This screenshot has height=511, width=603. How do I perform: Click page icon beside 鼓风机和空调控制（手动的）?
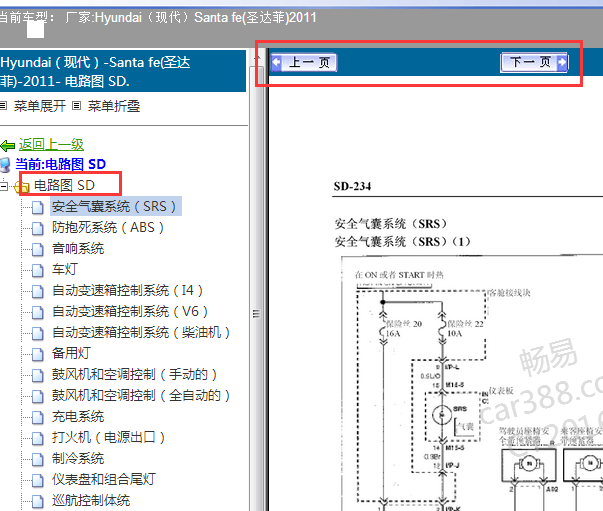pos(37,375)
